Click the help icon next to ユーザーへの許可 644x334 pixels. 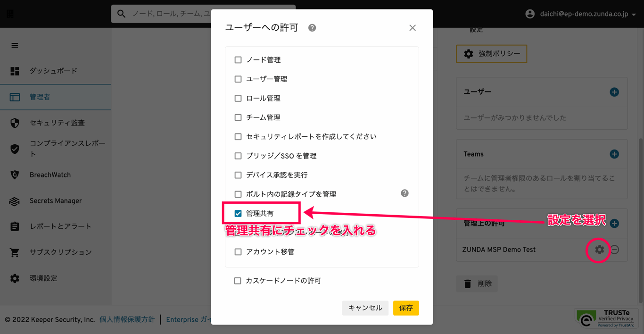tap(311, 27)
